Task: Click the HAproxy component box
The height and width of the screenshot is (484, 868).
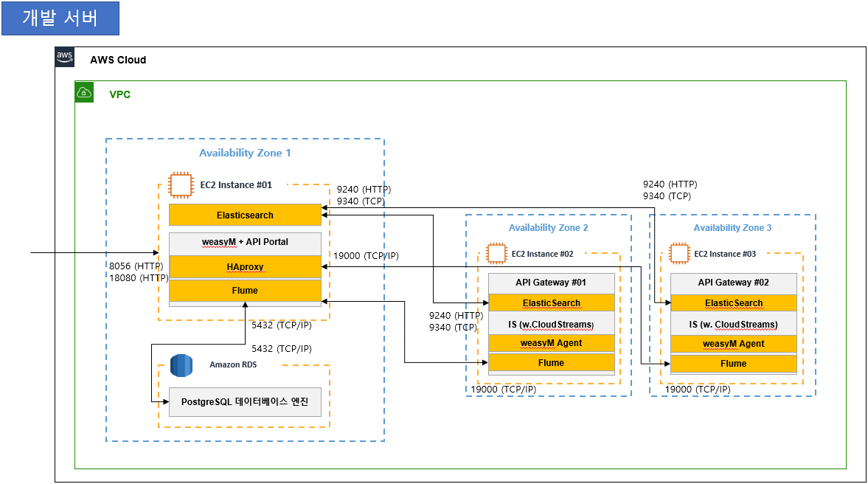Action: [x=245, y=267]
